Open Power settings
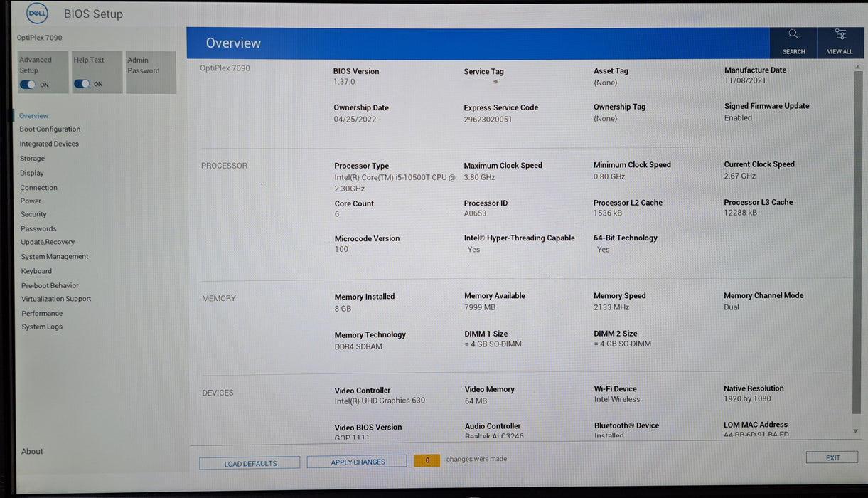The height and width of the screenshot is (498, 868). coord(31,201)
